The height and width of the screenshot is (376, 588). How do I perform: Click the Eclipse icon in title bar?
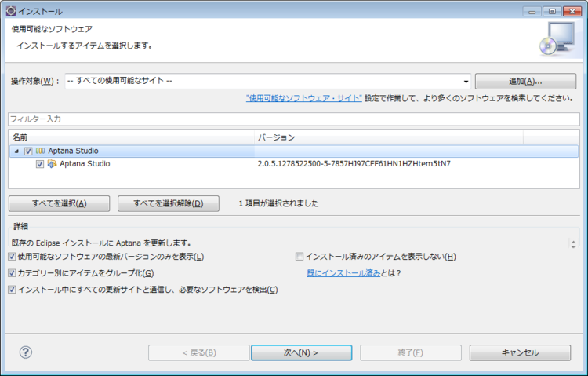pos(11,11)
